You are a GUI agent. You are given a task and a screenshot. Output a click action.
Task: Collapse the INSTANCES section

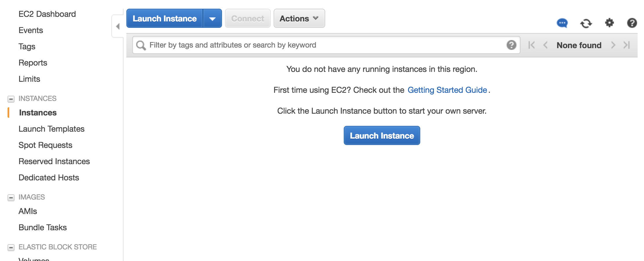point(11,99)
